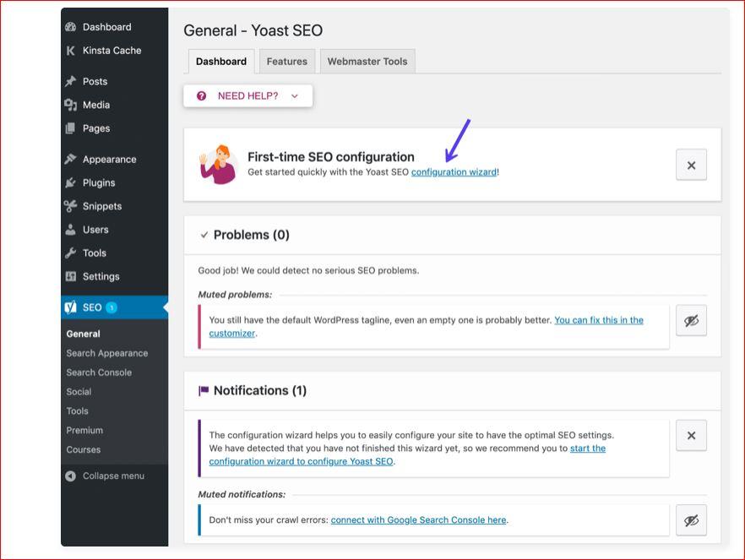Click the 'General - Yoast SEO' heading

tap(253, 30)
